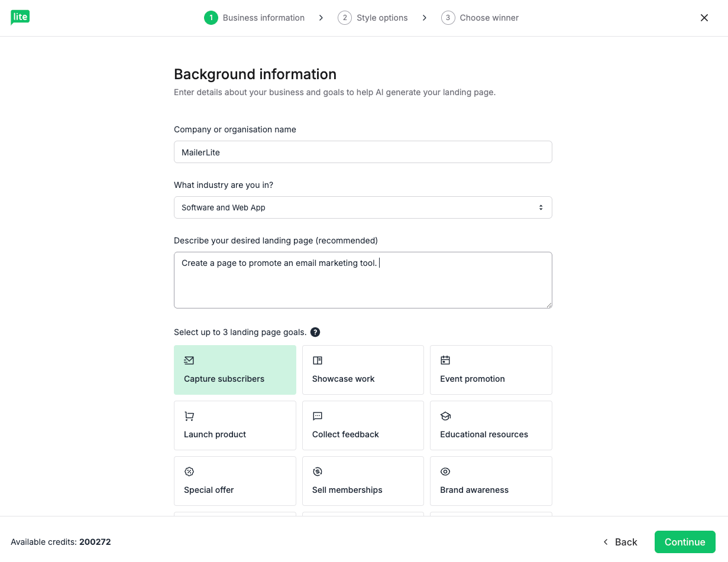This screenshot has height=562, width=728.
Task: Click the Collect feedback chat icon
Action: coord(317,416)
